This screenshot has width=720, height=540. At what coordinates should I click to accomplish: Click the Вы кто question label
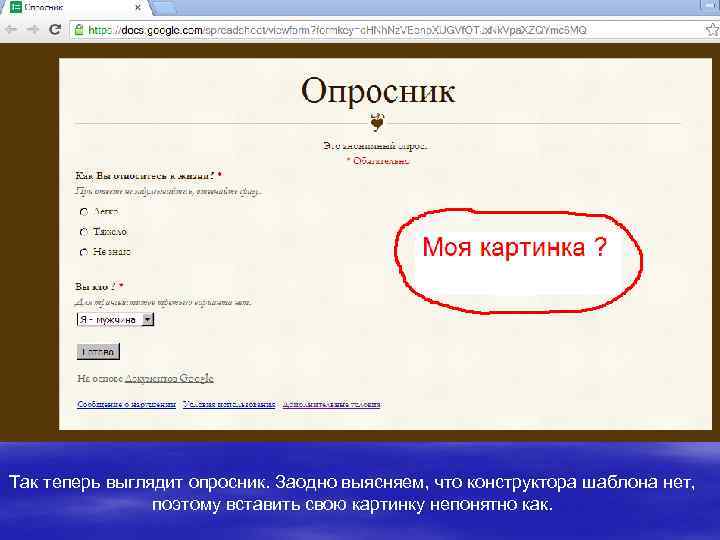coord(96,287)
